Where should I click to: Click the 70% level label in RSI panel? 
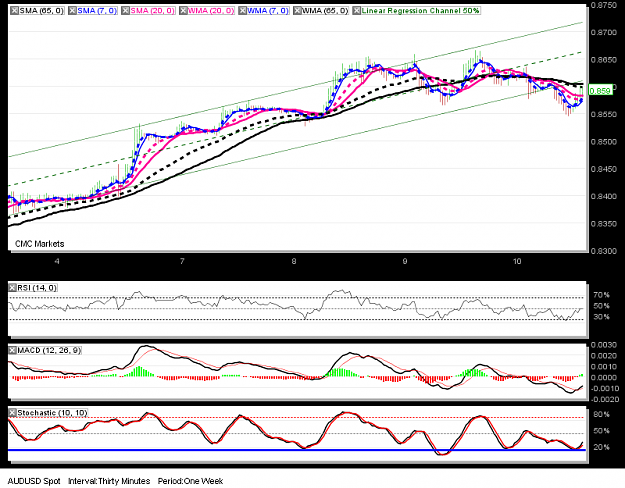[x=601, y=295]
